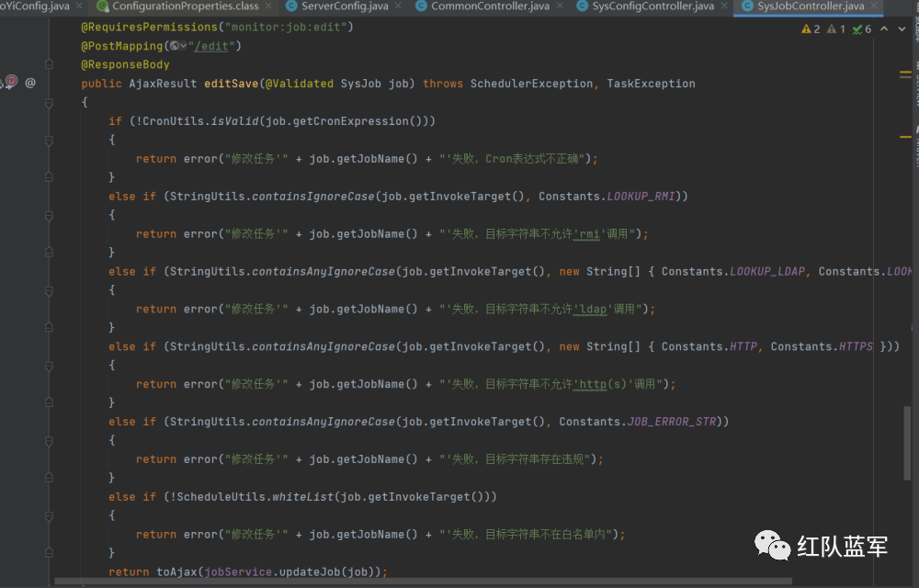Click the toAjax call in the last return
This screenshot has height=588, width=919.
coord(176,571)
